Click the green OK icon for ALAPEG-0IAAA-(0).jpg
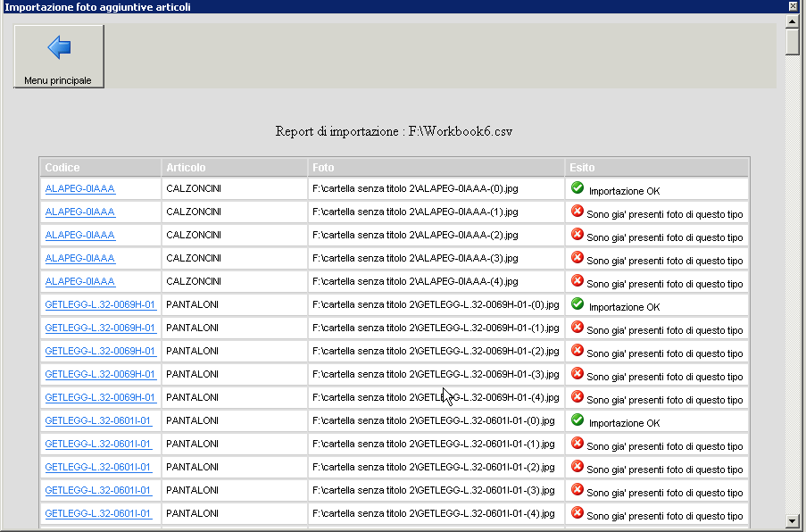Screen dimensions: 806x532 (577, 187)
